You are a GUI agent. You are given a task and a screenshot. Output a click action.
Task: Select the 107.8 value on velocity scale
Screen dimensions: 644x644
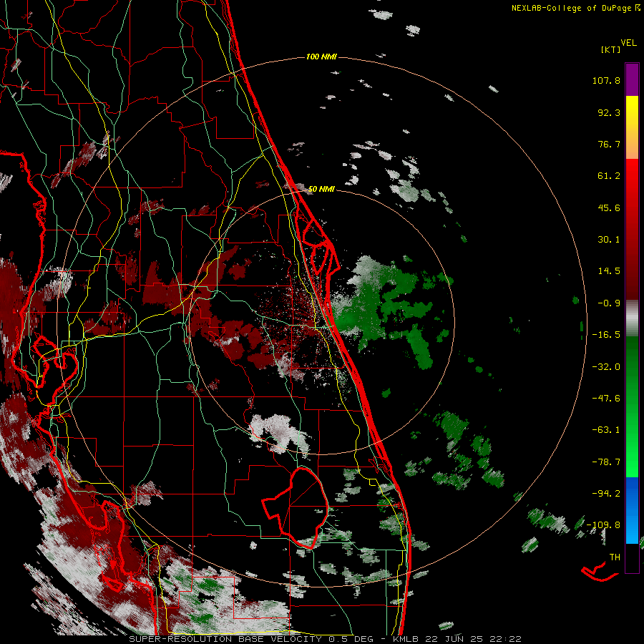606,80
